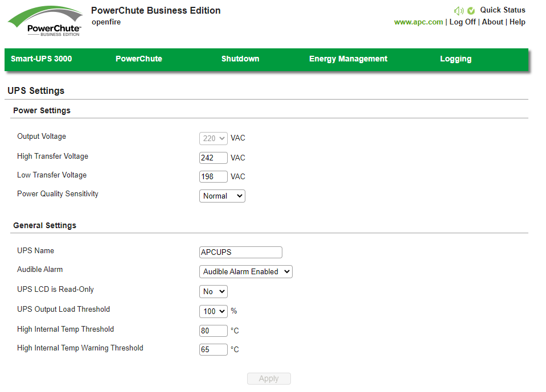Change the UPS LCD is Read-Only dropdown
The height and width of the screenshot is (392, 546).
[214, 291]
